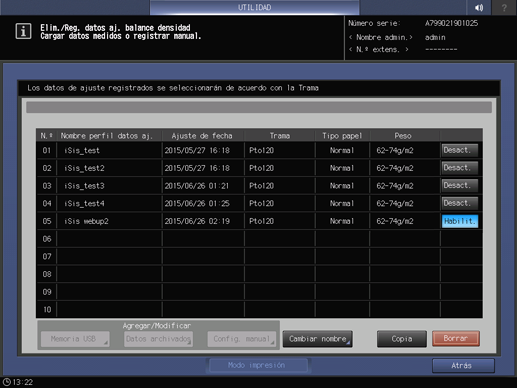Select the UTILIDAD tab header
517x388 pixels.
pos(254,7)
